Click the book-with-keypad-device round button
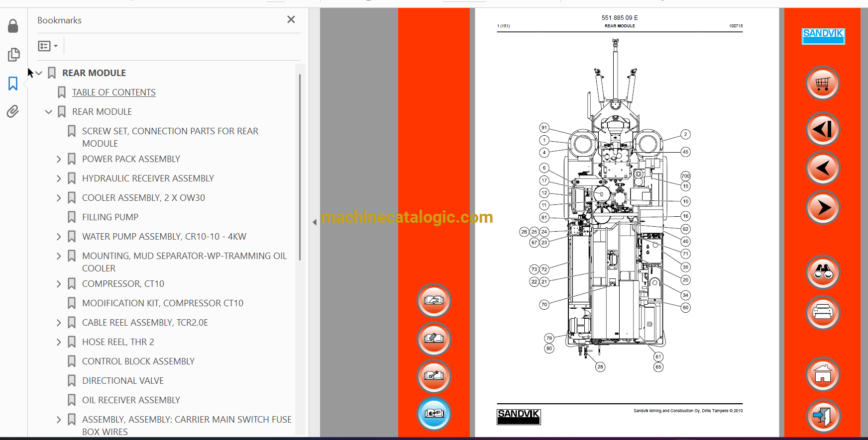The height and width of the screenshot is (440, 868). (x=434, y=339)
